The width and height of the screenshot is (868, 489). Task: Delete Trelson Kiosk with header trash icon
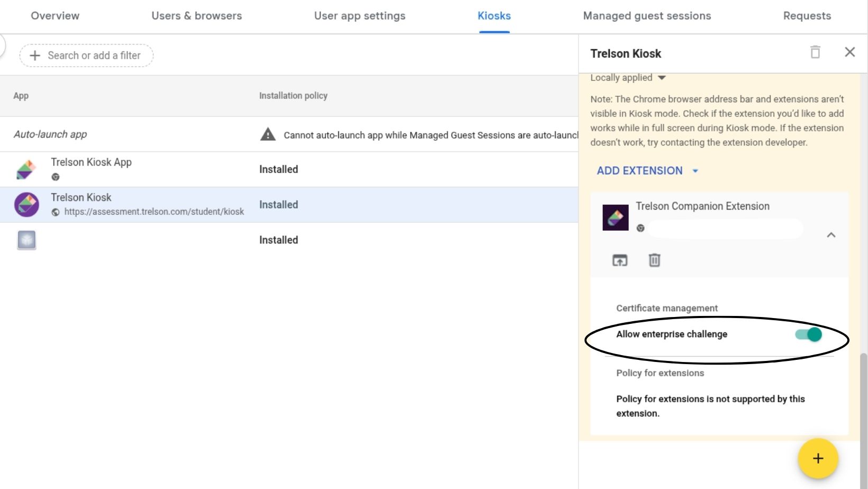point(815,52)
